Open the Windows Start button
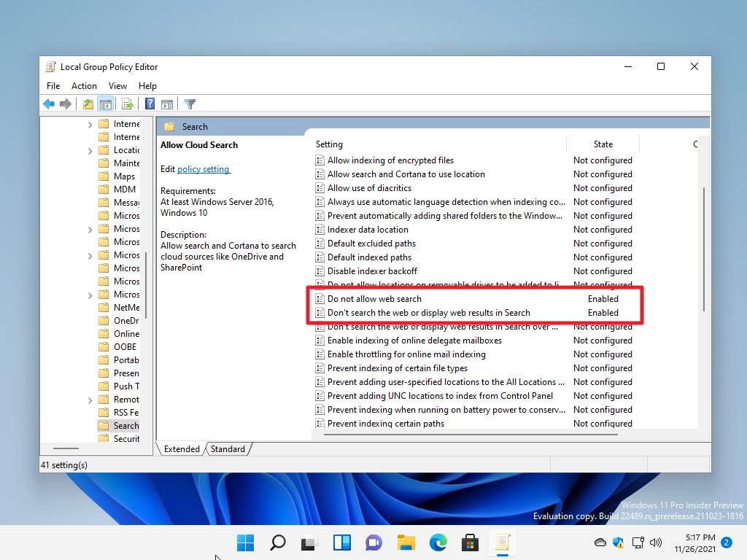The height and width of the screenshot is (560, 747). pos(245,542)
